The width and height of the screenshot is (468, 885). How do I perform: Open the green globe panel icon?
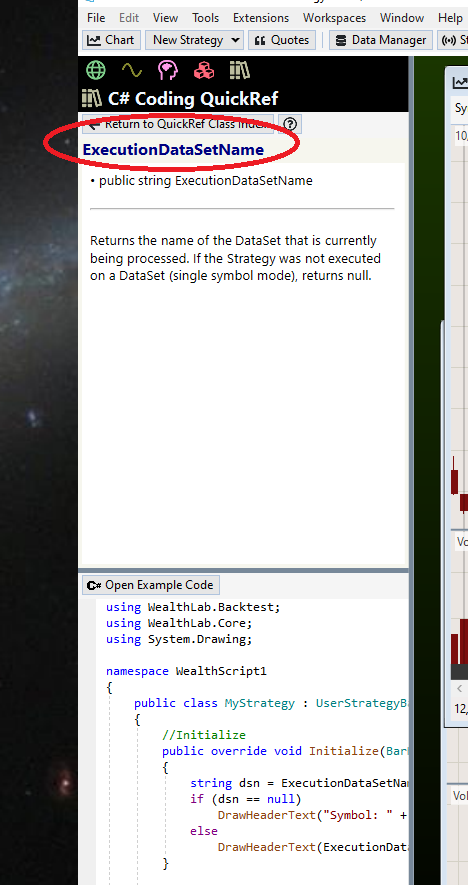pos(95,70)
